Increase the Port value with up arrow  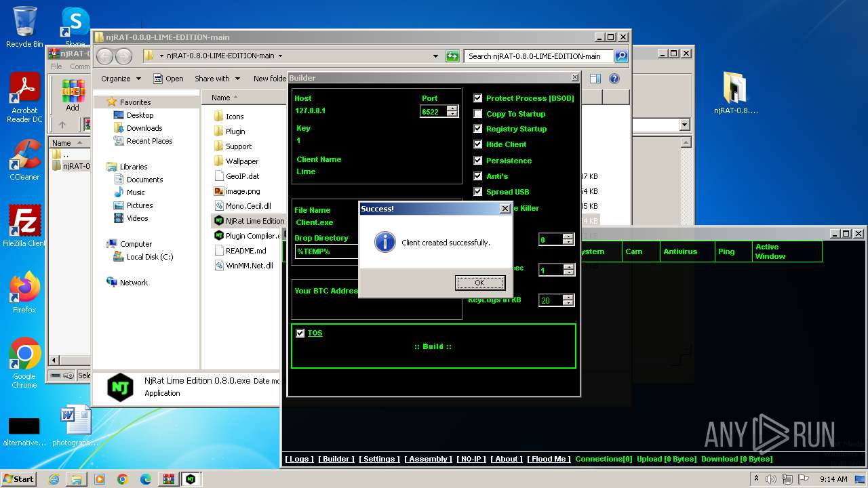[x=452, y=108]
